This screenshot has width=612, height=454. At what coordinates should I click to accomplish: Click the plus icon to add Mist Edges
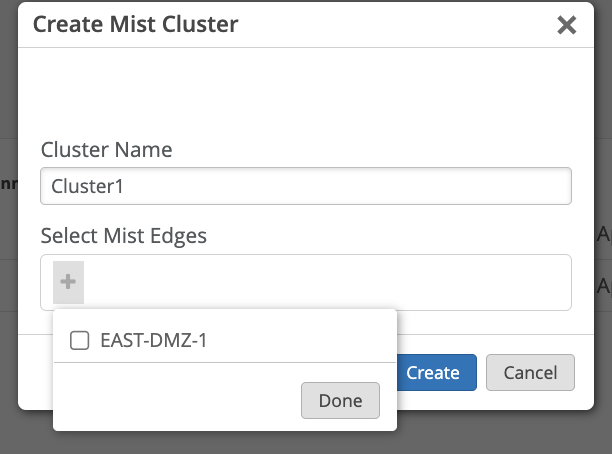click(x=68, y=283)
